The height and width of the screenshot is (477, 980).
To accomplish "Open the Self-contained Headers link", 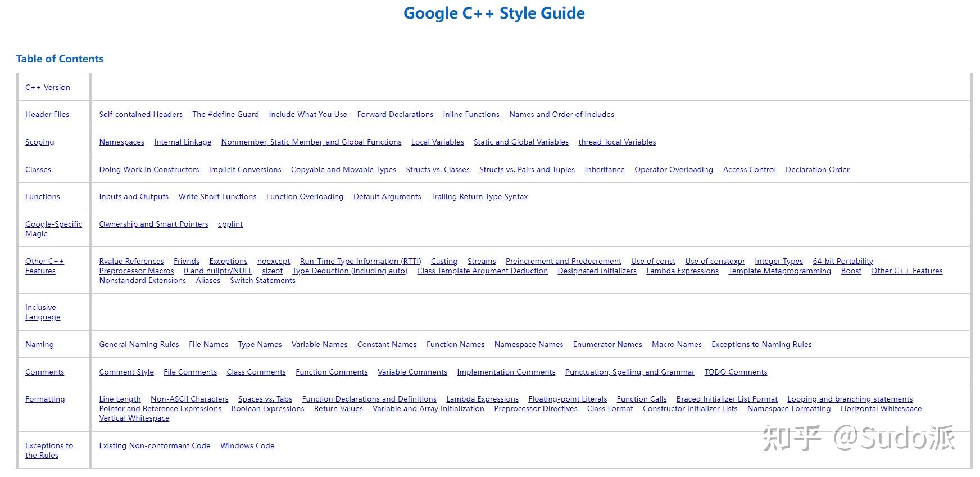I will click(140, 114).
